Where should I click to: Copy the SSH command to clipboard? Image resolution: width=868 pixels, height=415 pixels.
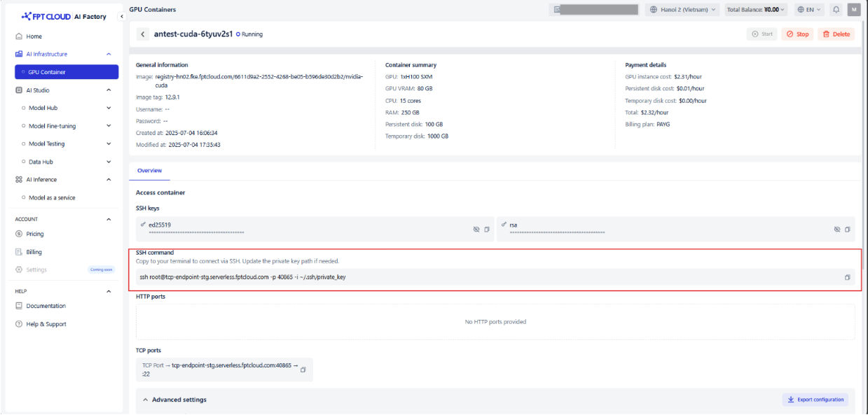[847, 277]
